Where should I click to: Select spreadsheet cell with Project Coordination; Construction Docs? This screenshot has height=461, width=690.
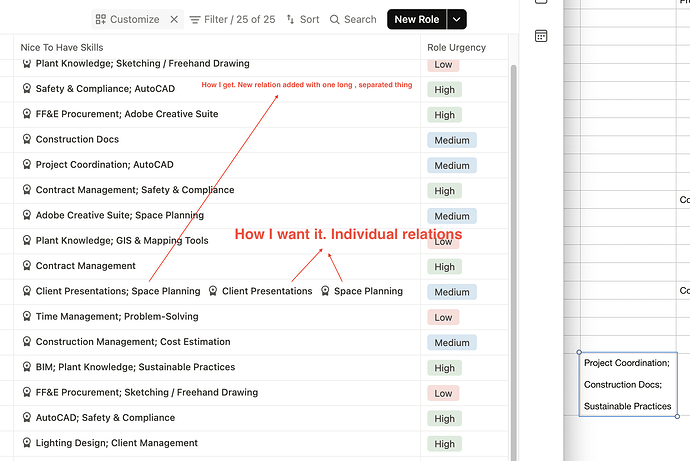[628, 384]
